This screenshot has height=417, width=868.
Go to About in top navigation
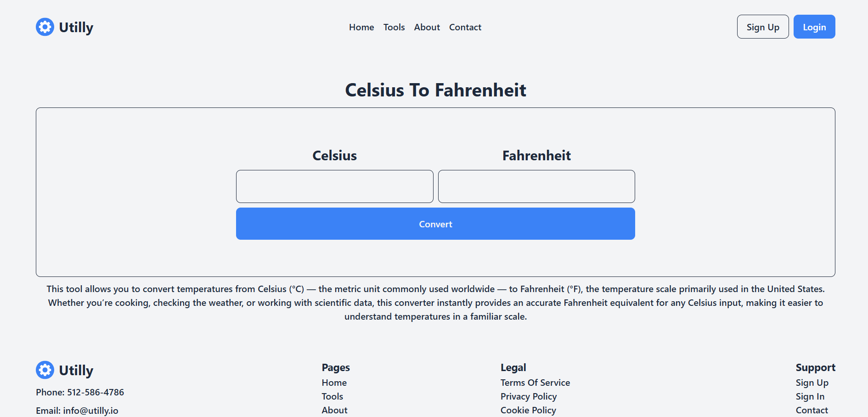click(427, 27)
